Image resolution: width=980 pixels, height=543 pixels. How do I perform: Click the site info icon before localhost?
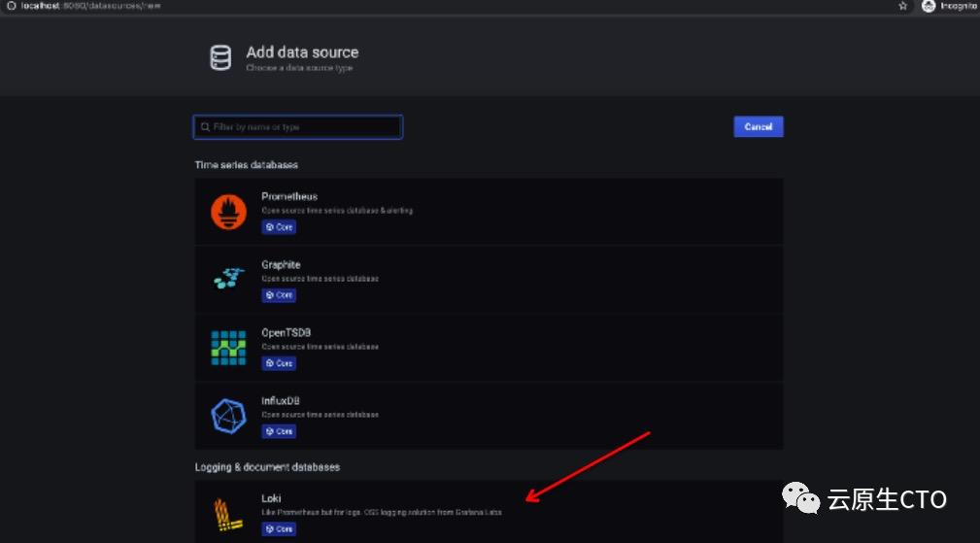[12, 6]
